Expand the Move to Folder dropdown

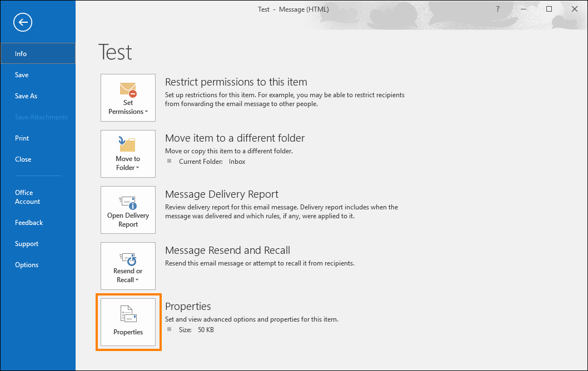[128, 154]
